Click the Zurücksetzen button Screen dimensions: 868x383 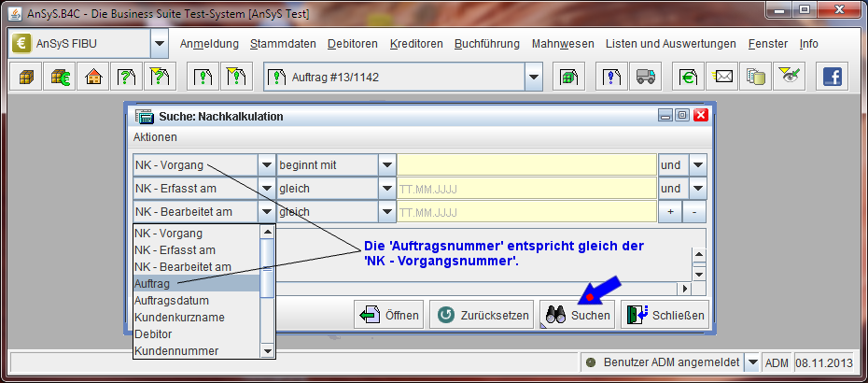pos(481,315)
